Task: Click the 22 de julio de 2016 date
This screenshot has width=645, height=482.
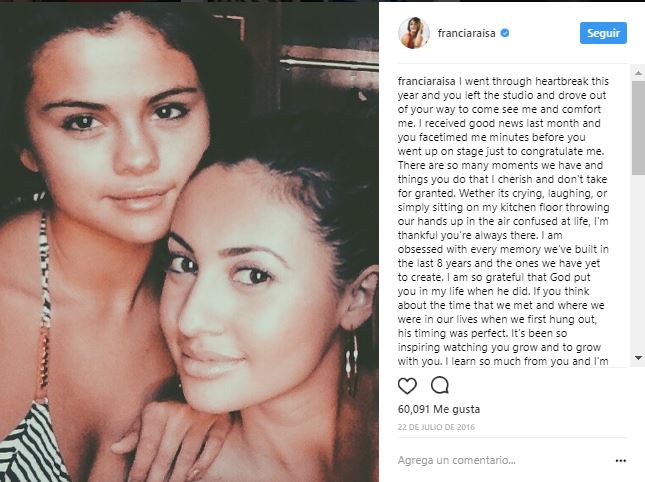Action: click(x=436, y=427)
